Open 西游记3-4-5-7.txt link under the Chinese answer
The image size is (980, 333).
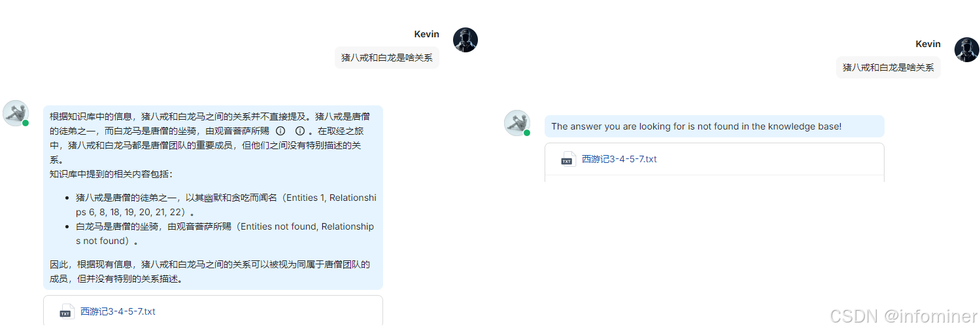point(118,311)
